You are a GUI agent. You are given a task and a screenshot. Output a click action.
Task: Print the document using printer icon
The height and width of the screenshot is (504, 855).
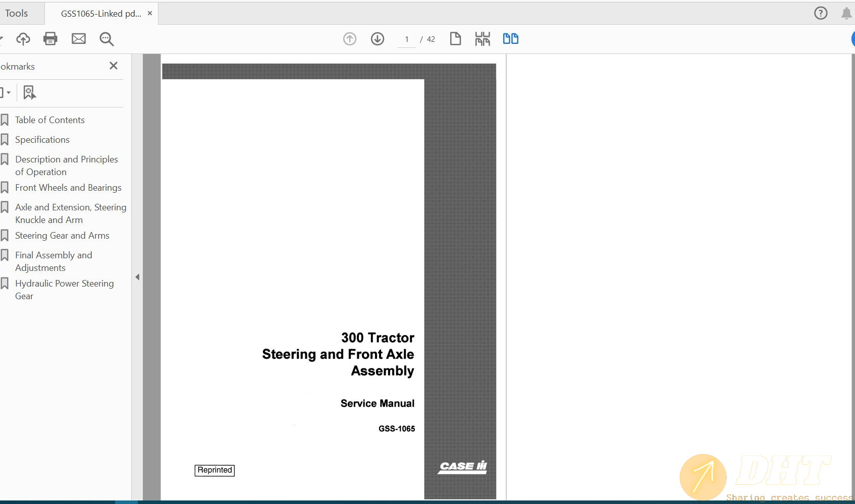(50, 39)
